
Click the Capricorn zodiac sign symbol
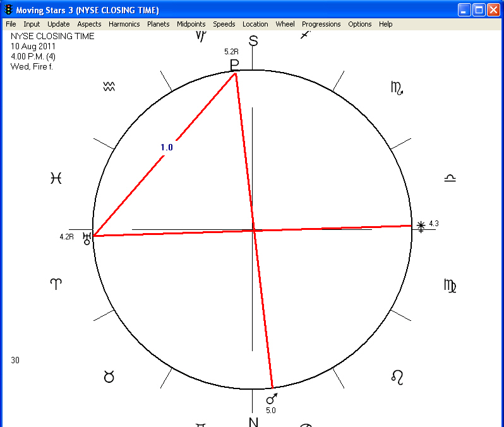[201, 36]
